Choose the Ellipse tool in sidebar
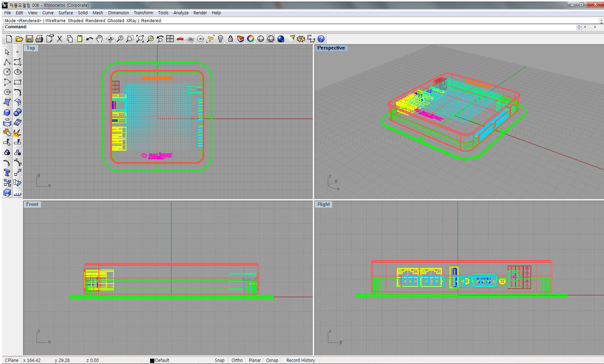 coord(18,72)
